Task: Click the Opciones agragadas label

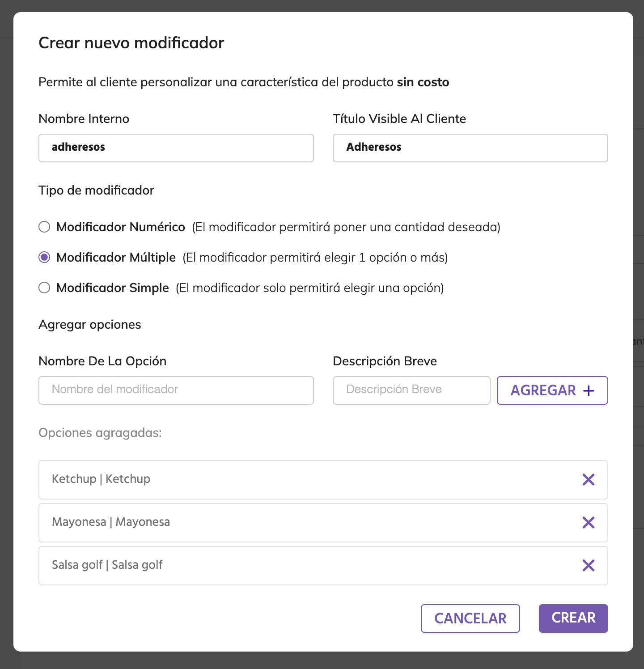Action: [100, 433]
